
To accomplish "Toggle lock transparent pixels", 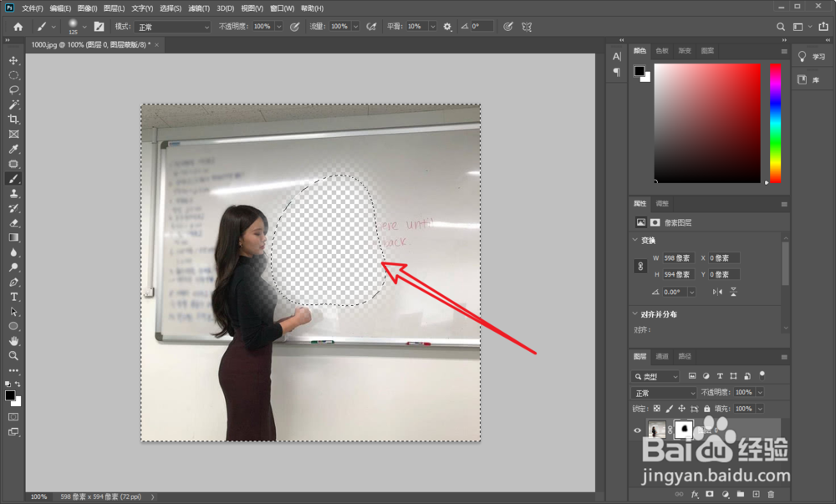I will [657, 409].
